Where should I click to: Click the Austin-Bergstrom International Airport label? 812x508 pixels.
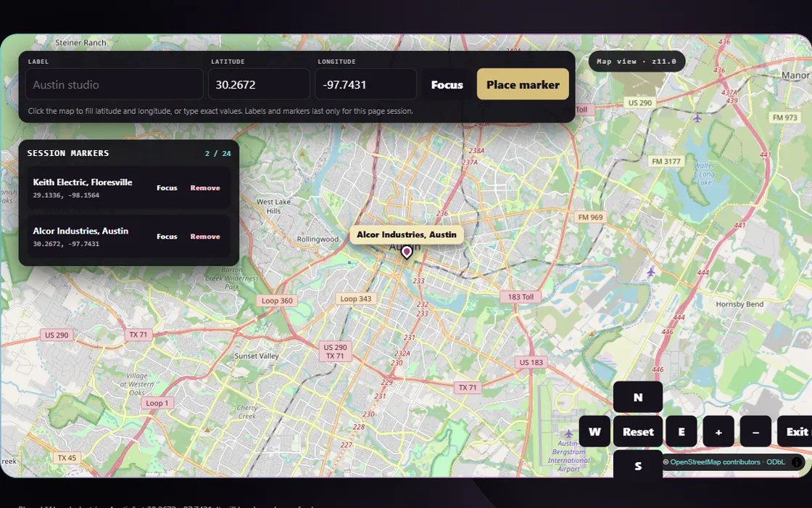point(568,456)
